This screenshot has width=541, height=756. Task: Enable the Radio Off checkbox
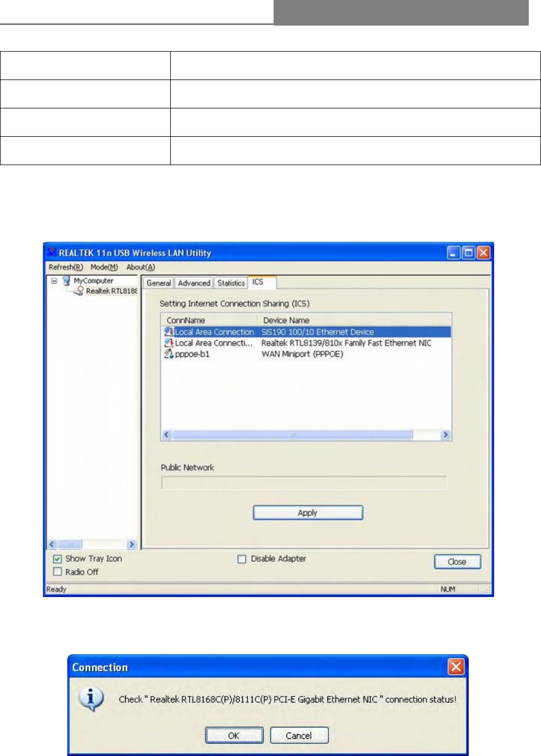(x=57, y=571)
